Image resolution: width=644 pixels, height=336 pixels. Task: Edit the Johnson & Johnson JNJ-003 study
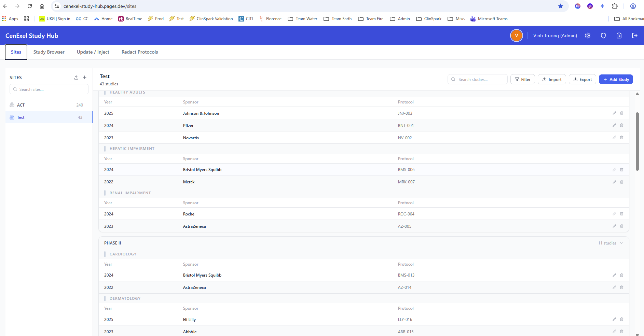click(x=614, y=113)
